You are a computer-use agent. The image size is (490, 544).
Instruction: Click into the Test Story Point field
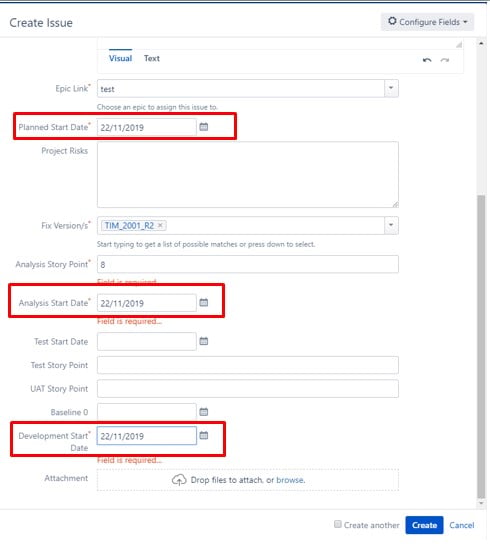248,365
